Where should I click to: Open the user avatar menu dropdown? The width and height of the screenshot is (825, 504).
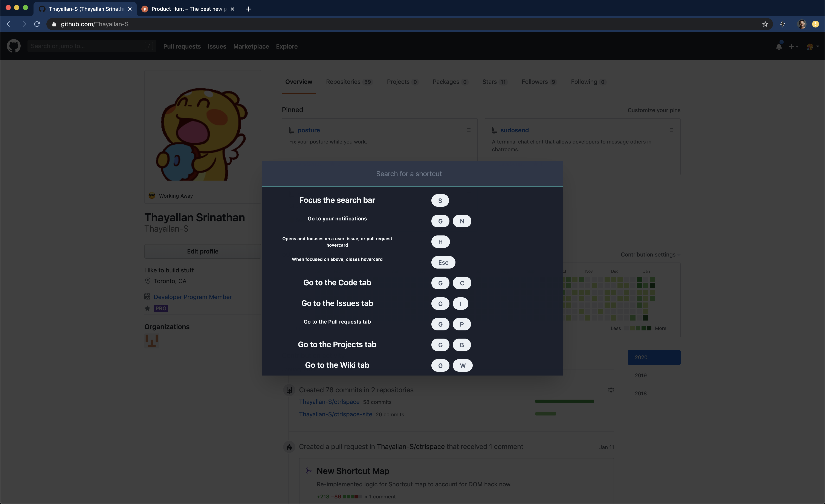tap(813, 47)
